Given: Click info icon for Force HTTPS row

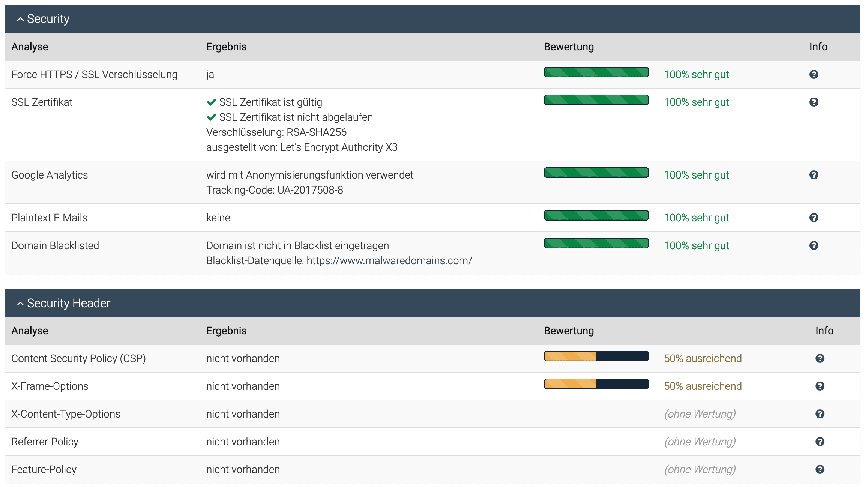Looking at the screenshot, I should [814, 74].
